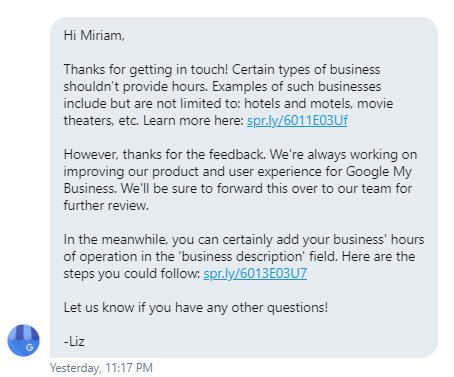The height and width of the screenshot is (377, 454).
Task: Click the '-Liz' signature text
Action: click(x=74, y=341)
